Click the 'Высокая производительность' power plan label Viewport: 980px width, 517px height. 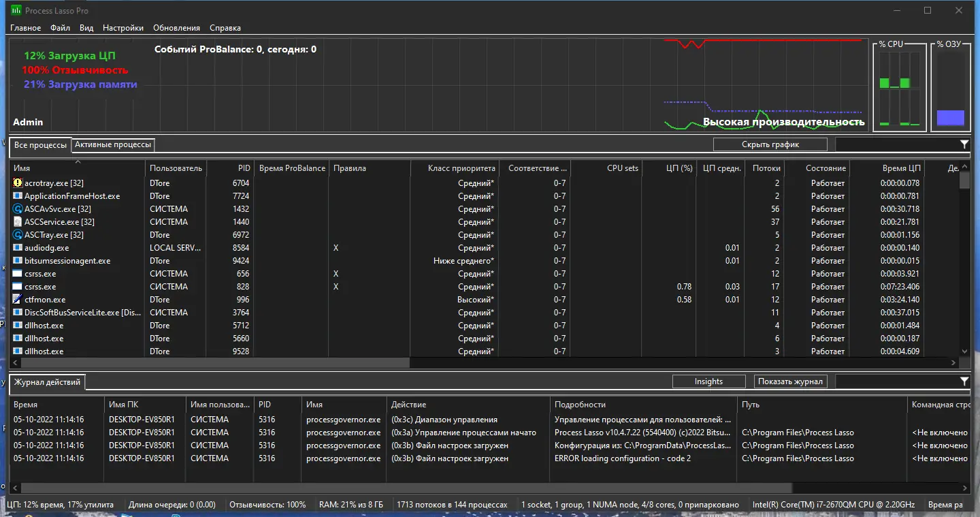[x=783, y=123]
